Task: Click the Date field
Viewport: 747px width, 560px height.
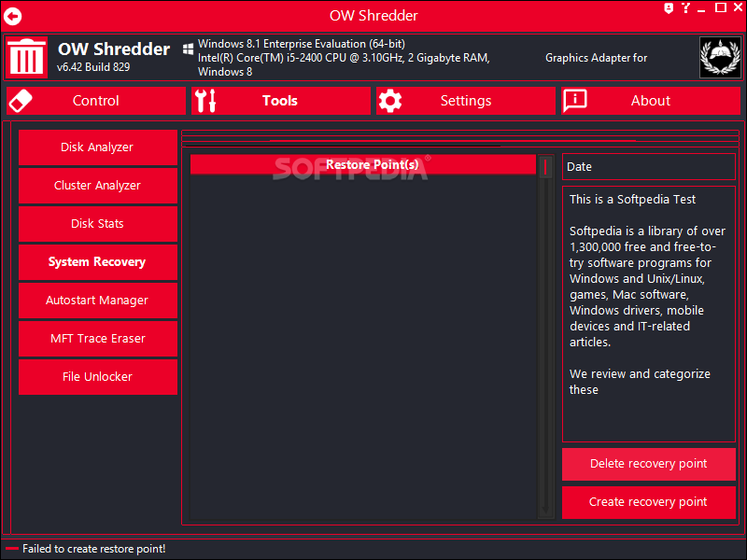Action: pyautogui.click(x=648, y=167)
